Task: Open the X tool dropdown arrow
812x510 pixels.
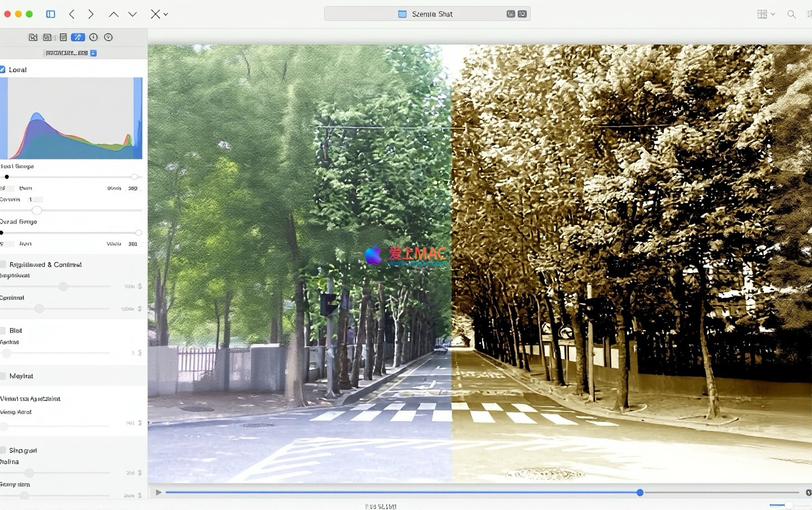Action: pyautogui.click(x=166, y=14)
